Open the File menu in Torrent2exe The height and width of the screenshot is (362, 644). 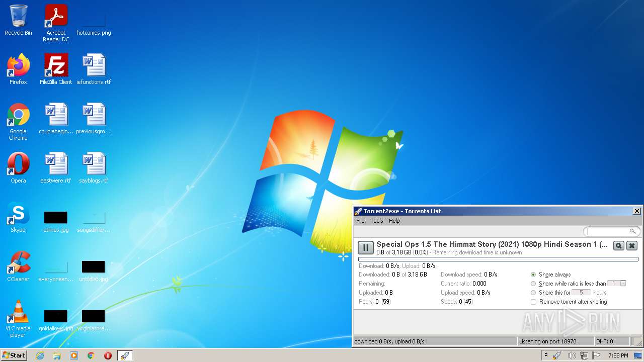pos(360,221)
